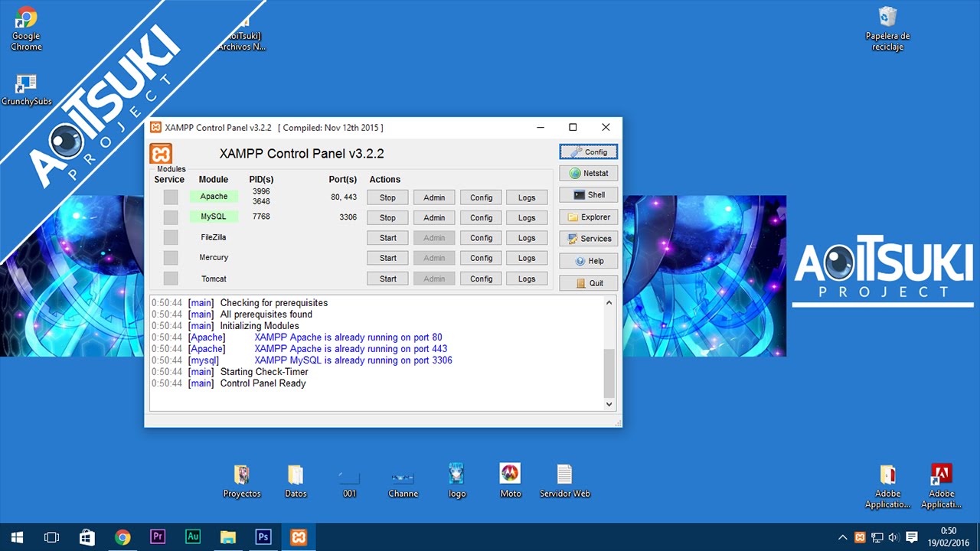Click the volume icon in system tray
The image size is (980, 551).
tap(893, 537)
